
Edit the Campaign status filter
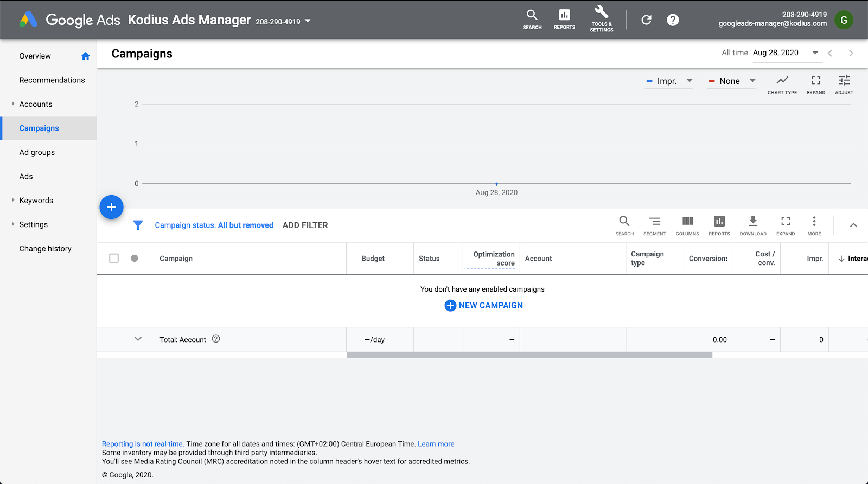214,225
